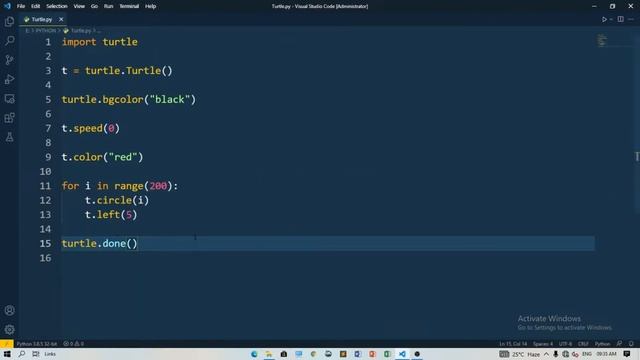This screenshot has width=640, height=360.
Task: Select the Turtle.py editor tab
Action: coord(43,19)
